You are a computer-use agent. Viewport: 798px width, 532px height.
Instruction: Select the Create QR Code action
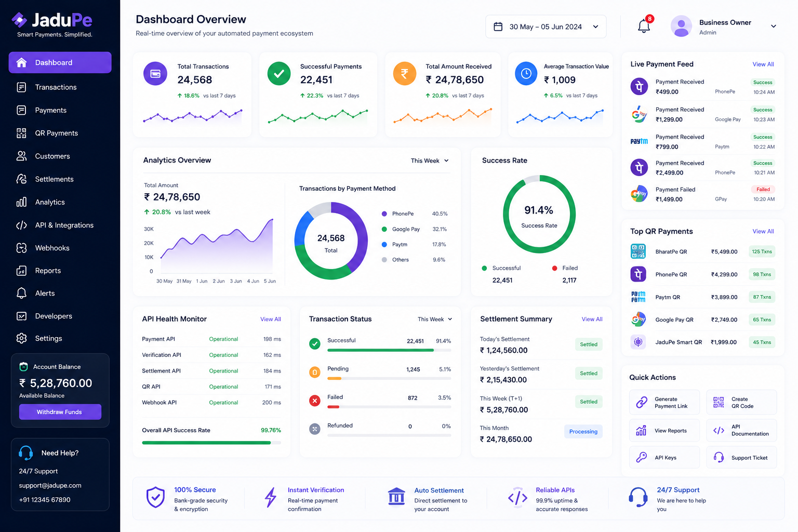741,402
